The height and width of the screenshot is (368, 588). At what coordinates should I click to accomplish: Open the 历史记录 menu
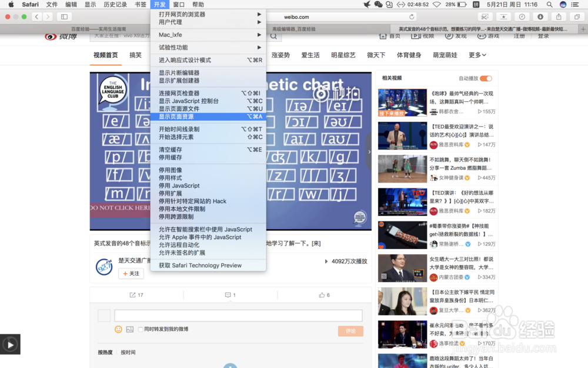click(x=115, y=5)
